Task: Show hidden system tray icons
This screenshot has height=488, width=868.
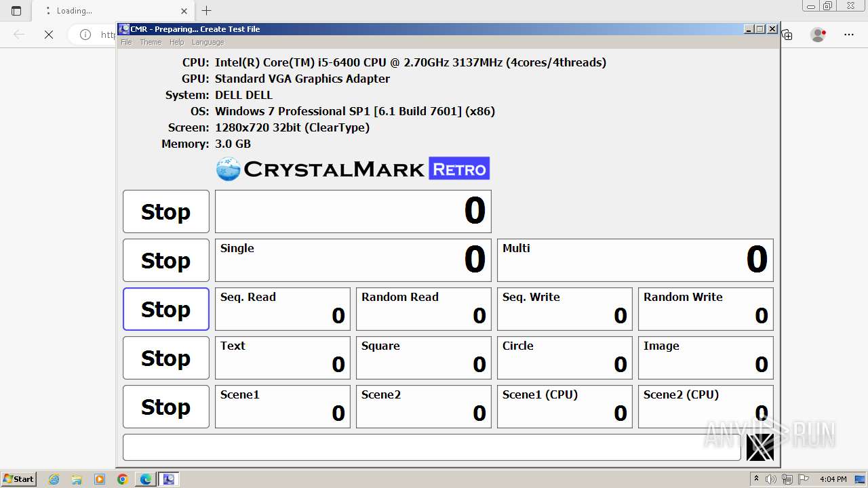Action: click(756, 479)
